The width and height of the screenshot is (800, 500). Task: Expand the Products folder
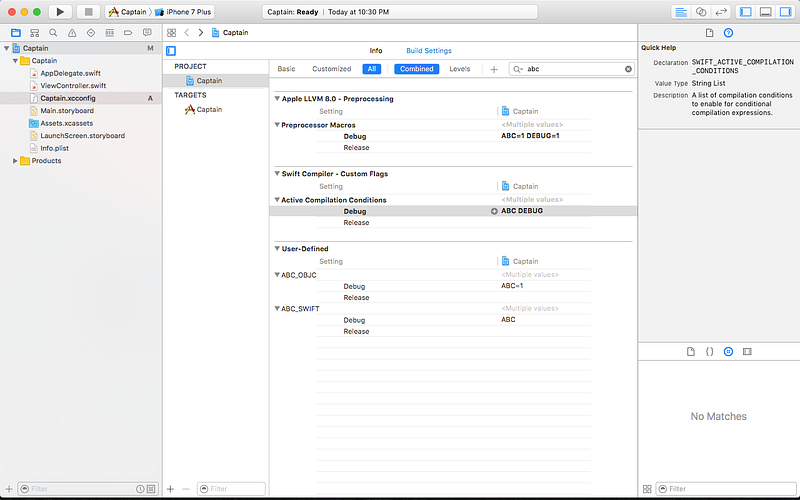point(15,161)
